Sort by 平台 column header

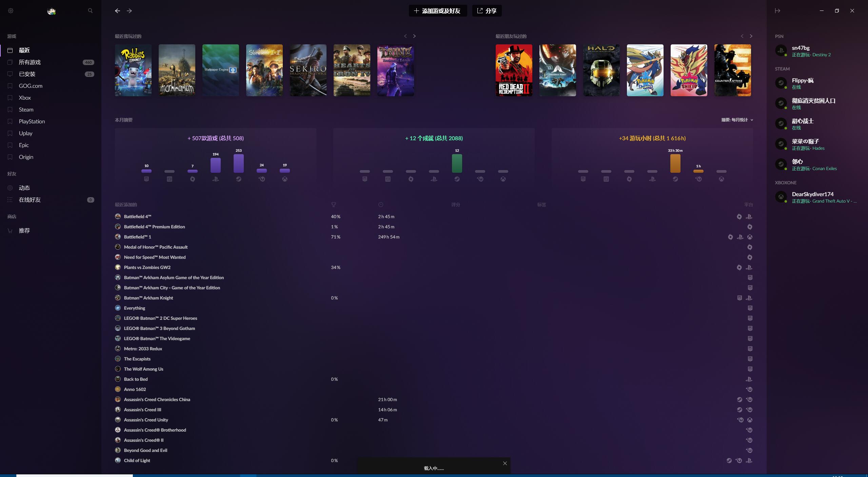(749, 205)
